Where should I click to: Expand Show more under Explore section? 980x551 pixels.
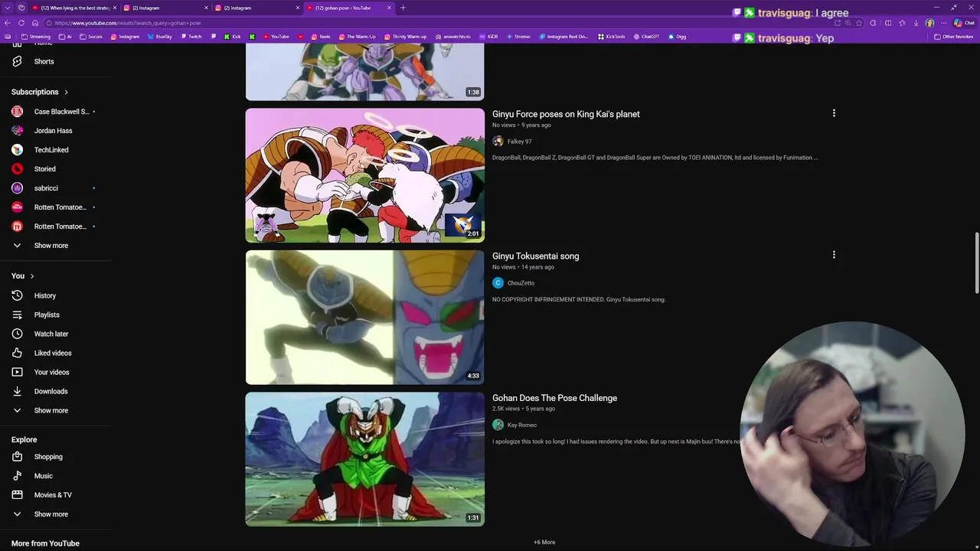coord(51,514)
